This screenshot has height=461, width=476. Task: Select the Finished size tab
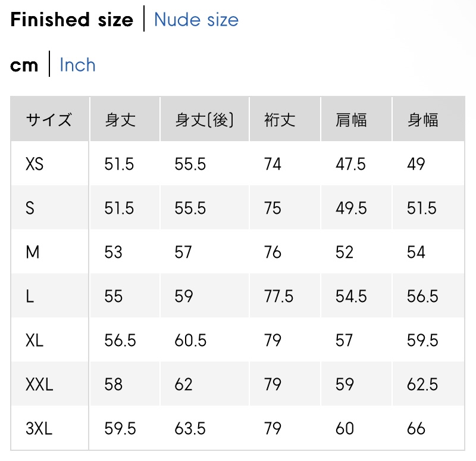pyautogui.click(x=72, y=20)
